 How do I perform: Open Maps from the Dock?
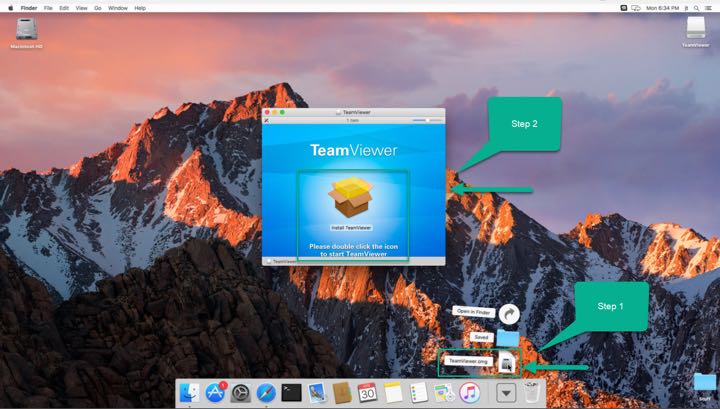pos(444,393)
